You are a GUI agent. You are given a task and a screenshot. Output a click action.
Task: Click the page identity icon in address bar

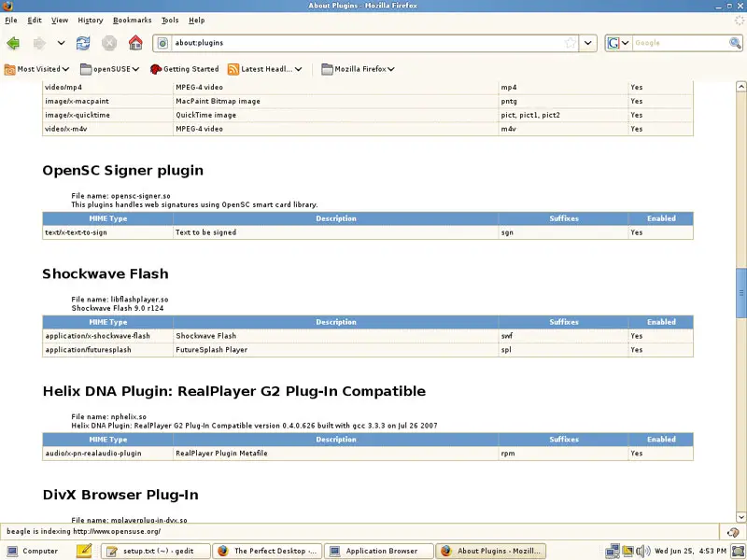click(x=162, y=43)
